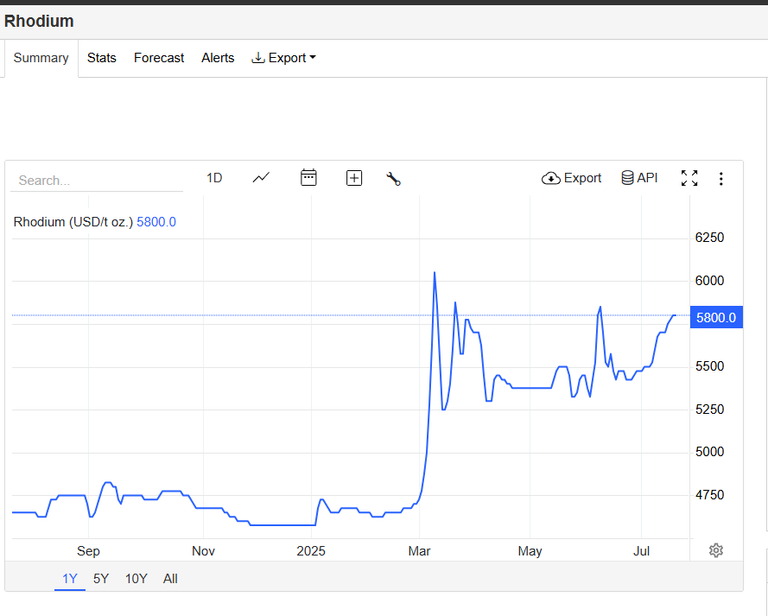Select the All time range
Screen dimensions: 768x616
pyautogui.click(x=170, y=579)
